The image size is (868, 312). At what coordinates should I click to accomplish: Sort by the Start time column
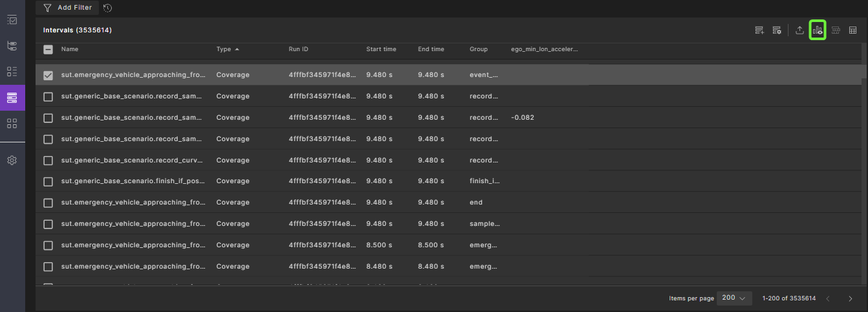point(381,49)
